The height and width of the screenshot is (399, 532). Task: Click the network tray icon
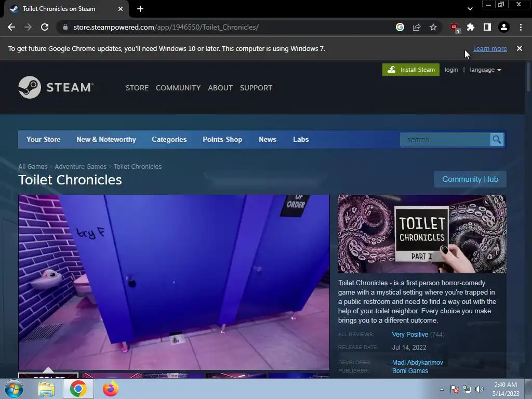point(467,389)
